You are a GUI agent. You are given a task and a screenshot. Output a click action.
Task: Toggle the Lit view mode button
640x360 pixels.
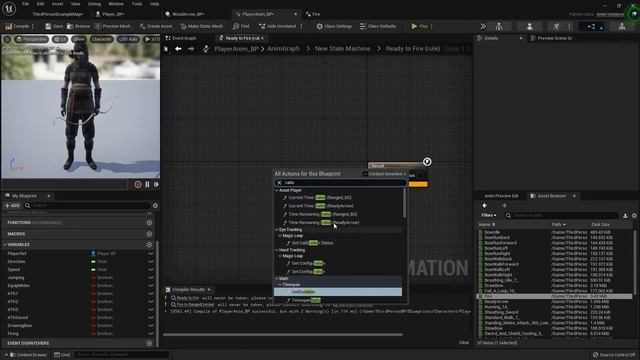60,39
